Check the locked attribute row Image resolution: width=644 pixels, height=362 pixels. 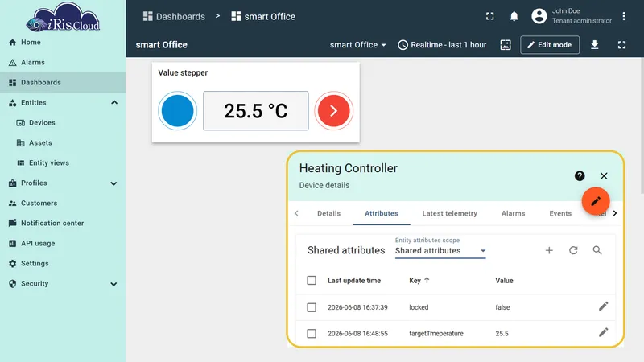point(312,307)
